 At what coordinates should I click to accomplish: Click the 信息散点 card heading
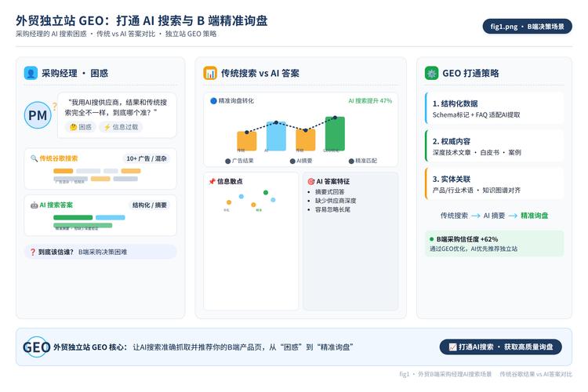coord(230,181)
